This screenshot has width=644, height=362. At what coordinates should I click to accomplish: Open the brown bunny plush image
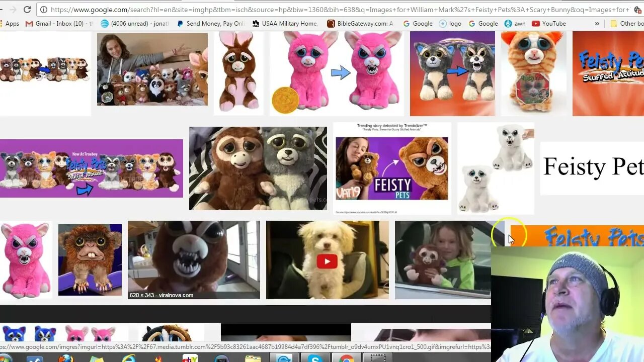pyautogui.click(x=238, y=73)
